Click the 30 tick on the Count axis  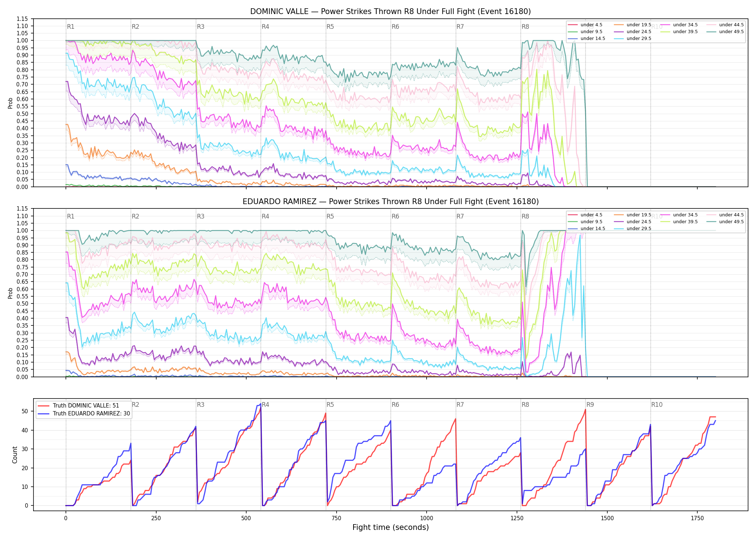click(x=25, y=449)
